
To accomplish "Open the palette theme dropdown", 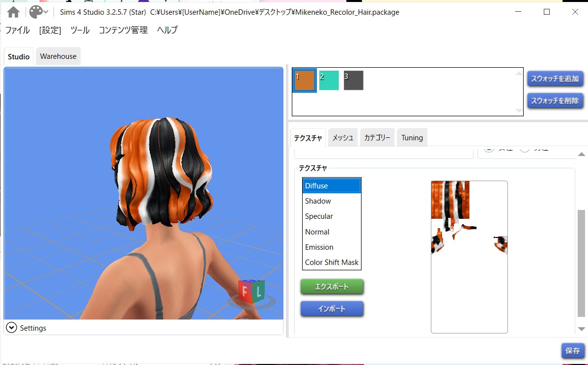I will click(x=39, y=12).
